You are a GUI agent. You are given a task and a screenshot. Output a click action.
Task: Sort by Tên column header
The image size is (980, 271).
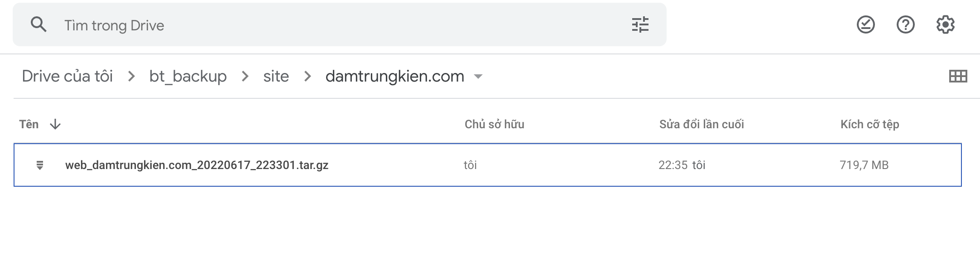pos(29,124)
